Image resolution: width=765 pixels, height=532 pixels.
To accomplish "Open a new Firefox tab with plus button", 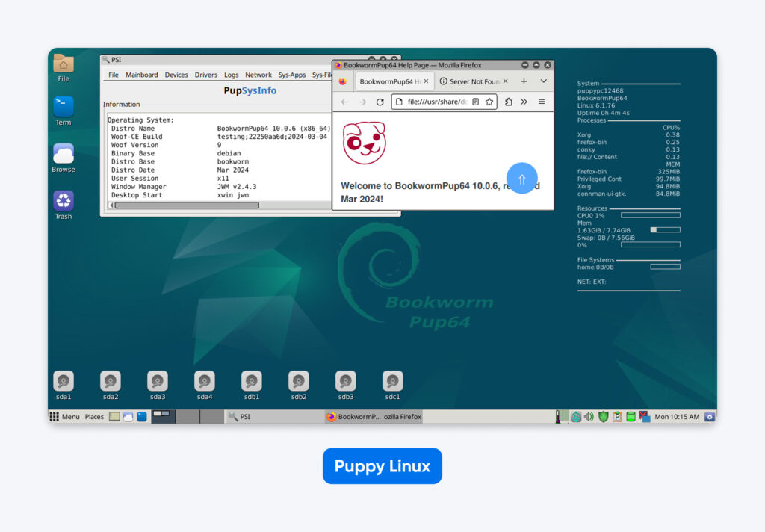I will point(524,81).
